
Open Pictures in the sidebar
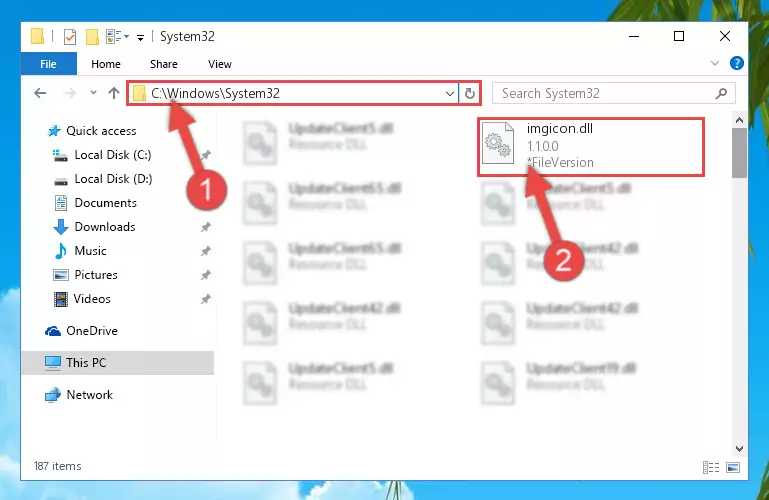coord(96,275)
